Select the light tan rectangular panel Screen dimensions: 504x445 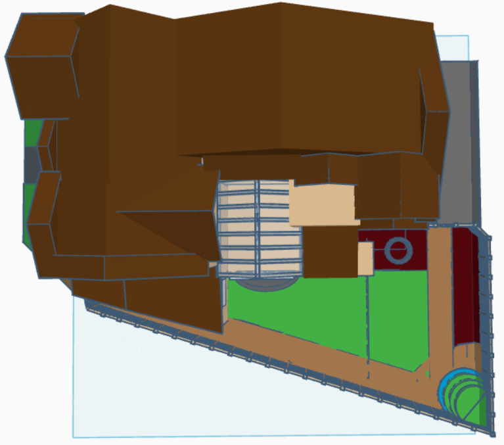click(323, 204)
